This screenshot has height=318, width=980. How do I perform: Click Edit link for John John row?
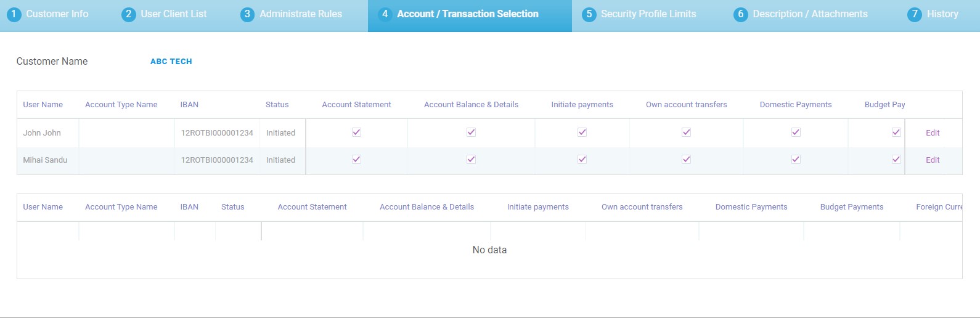[933, 133]
